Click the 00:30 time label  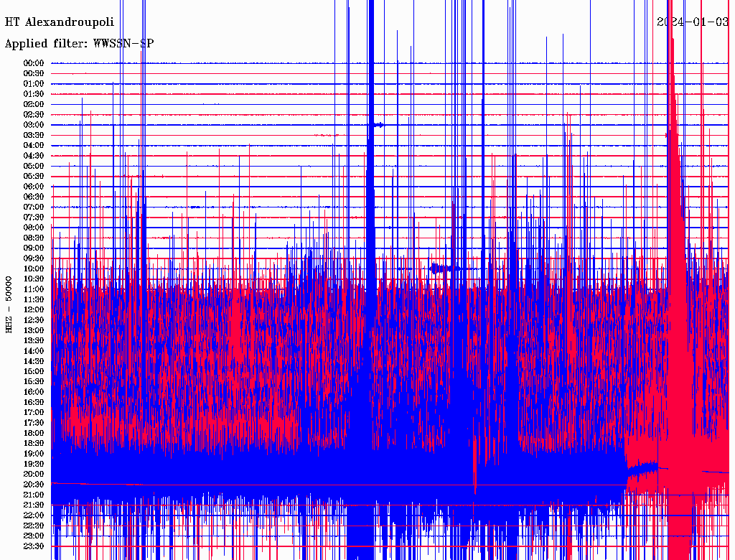tap(34, 74)
